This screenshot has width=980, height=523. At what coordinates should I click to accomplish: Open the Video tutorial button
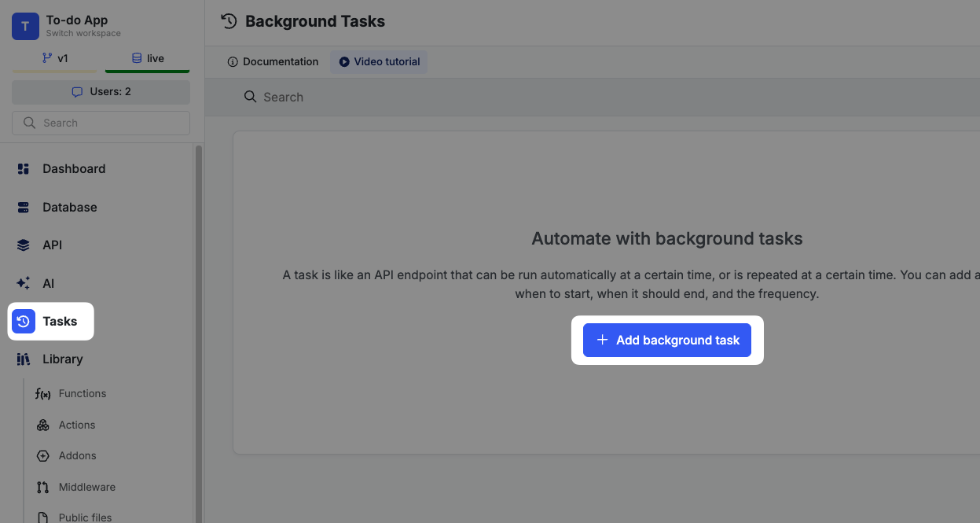point(379,62)
